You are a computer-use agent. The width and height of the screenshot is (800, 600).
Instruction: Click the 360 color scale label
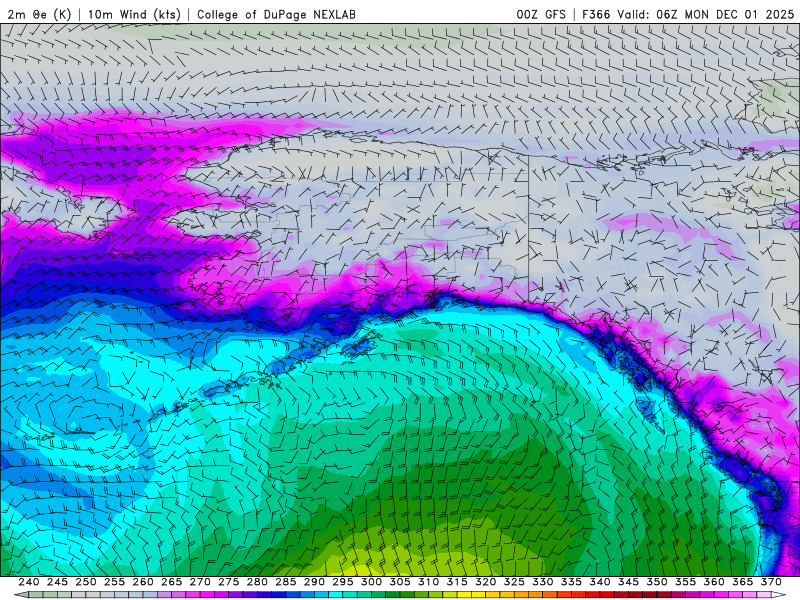click(714, 582)
